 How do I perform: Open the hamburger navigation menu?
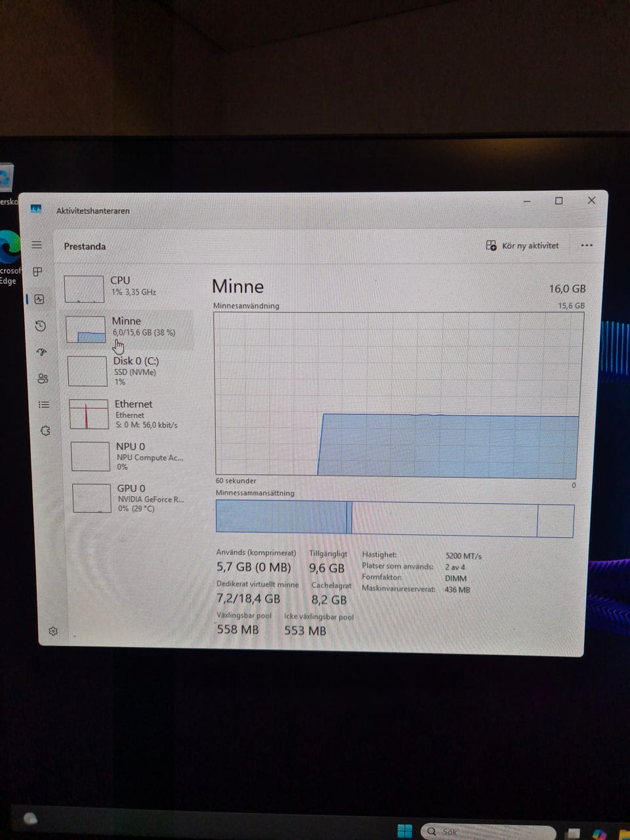37,245
